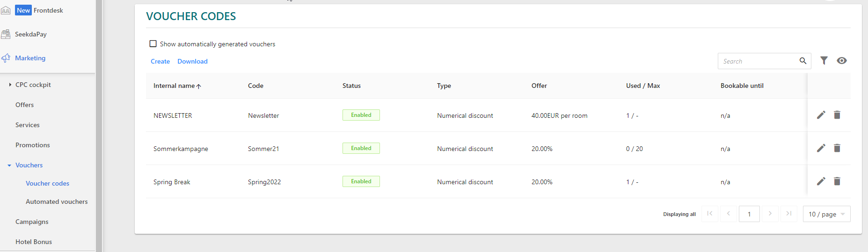Edit the NEWSLETTER voucher with pencil icon
This screenshot has height=252, width=868.
pos(821,115)
